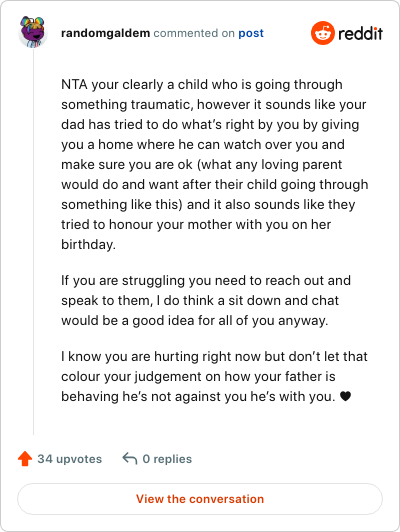Click the word "birthday." in the comment
The height and width of the screenshot is (532, 400).
[89, 244]
